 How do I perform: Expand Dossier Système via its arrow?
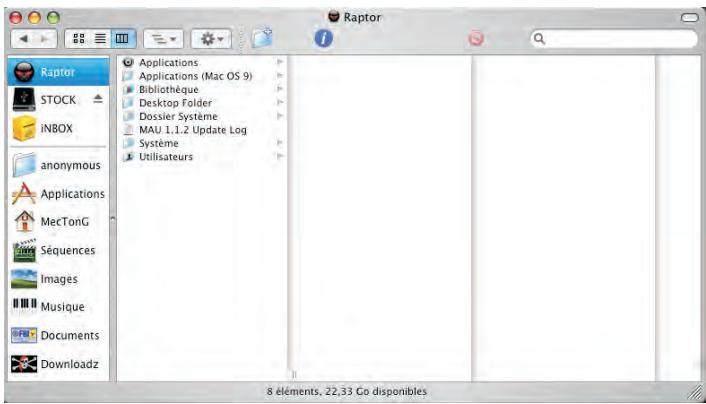(x=280, y=116)
